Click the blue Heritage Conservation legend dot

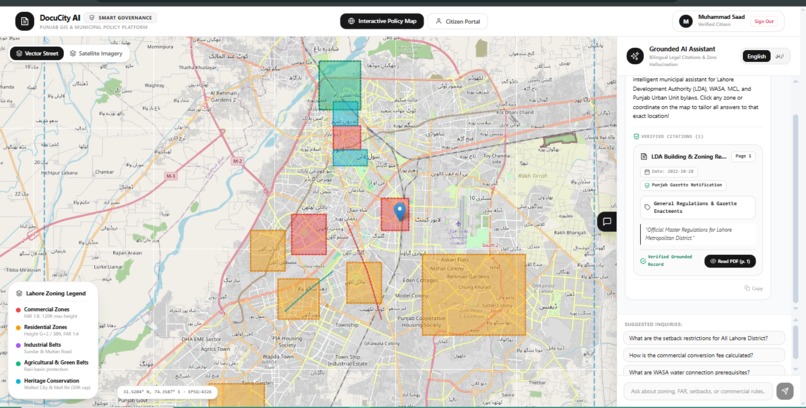(x=18, y=381)
